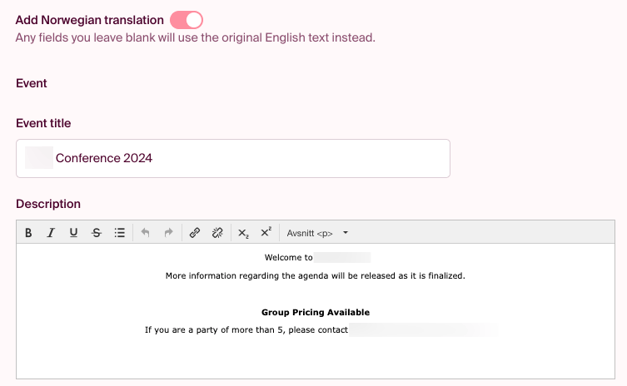Click the 'Event' section heading

point(31,83)
